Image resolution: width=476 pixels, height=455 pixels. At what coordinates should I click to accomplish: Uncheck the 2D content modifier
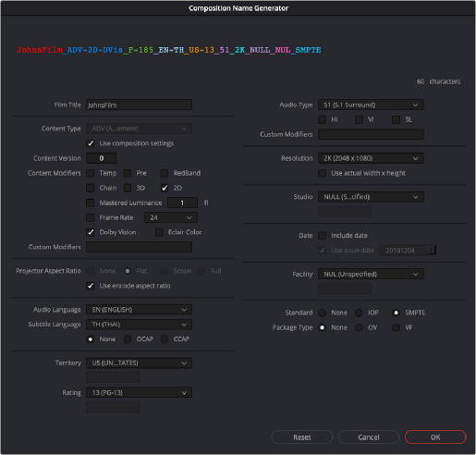click(x=165, y=188)
